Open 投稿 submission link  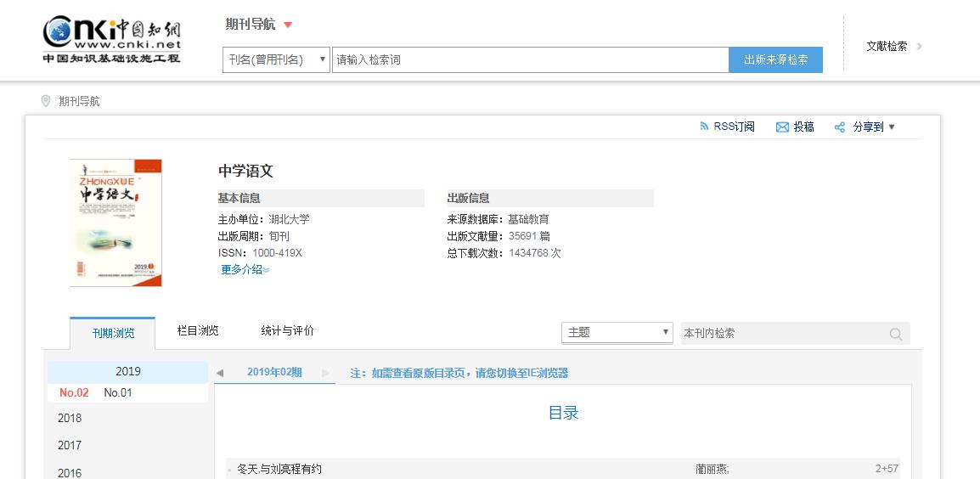(803, 127)
